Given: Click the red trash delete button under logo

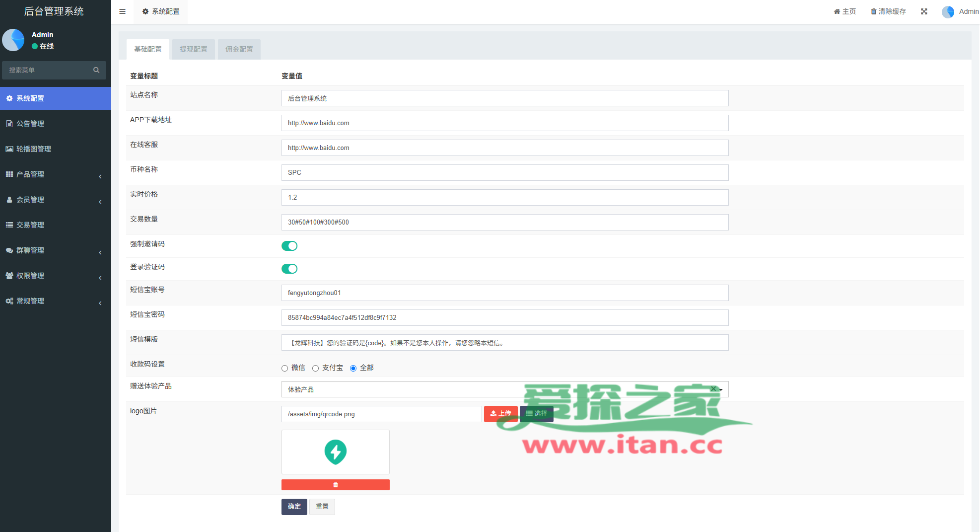Looking at the screenshot, I should pos(335,485).
